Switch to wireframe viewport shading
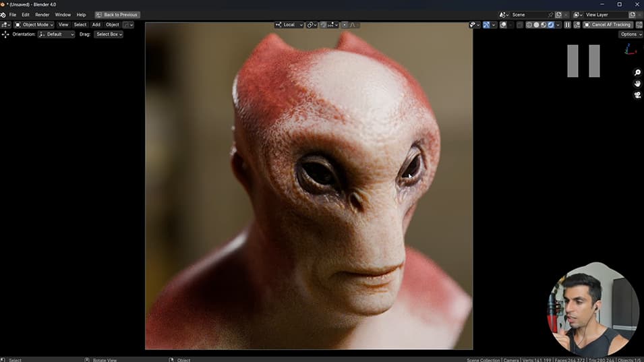This screenshot has width=644, height=362. pyautogui.click(x=529, y=25)
